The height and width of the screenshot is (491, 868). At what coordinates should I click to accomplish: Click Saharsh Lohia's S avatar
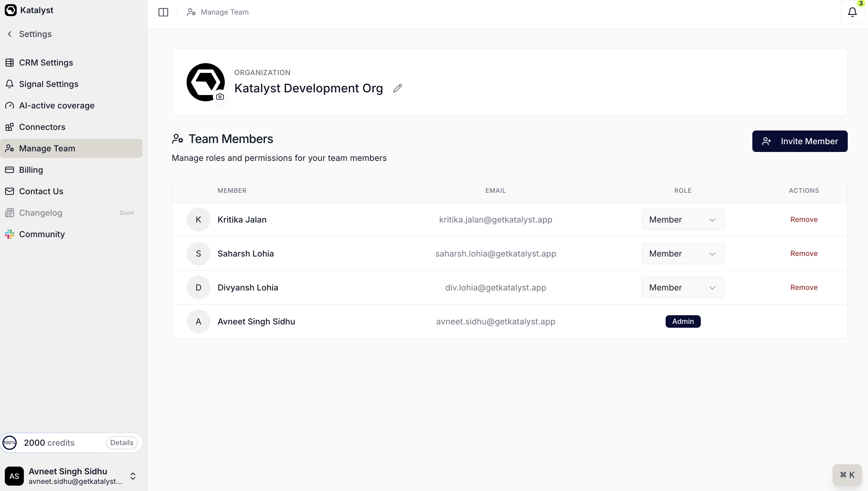[198, 254]
